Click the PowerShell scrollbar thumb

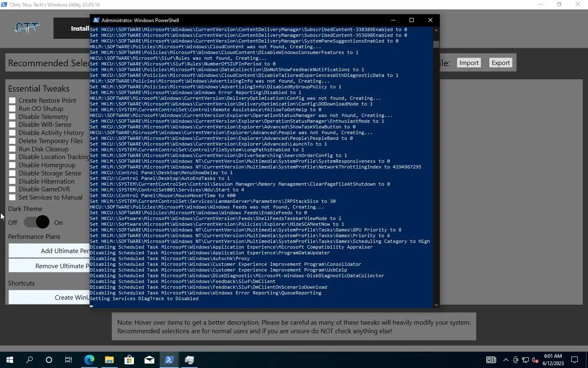click(x=436, y=44)
